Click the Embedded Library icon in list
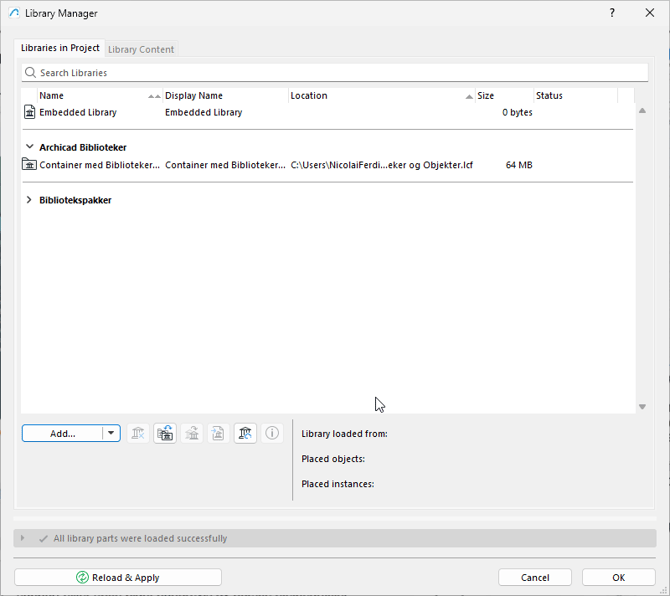The width and height of the screenshot is (670, 596). (x=30, y=113)
